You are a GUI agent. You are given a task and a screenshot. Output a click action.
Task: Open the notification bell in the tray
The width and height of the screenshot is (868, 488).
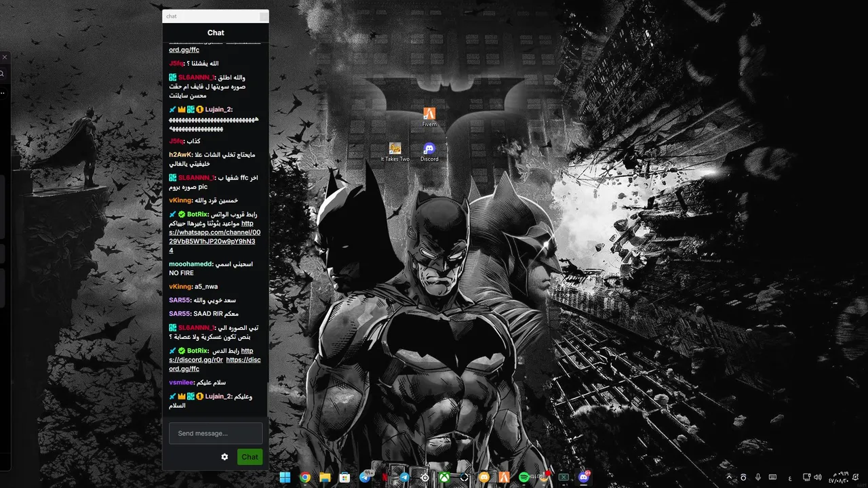click(x=856, y=477)
